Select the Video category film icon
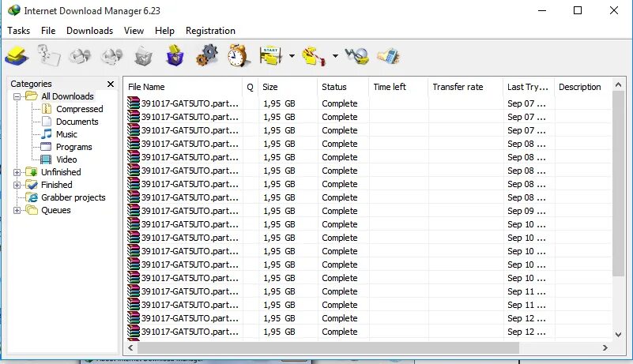This screenshot has width=633, height=364. click(x=46, y=159)
